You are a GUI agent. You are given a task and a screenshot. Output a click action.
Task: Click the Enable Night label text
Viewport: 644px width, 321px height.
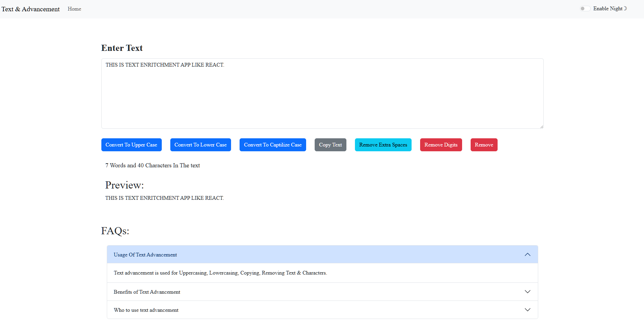click(610, 9)
